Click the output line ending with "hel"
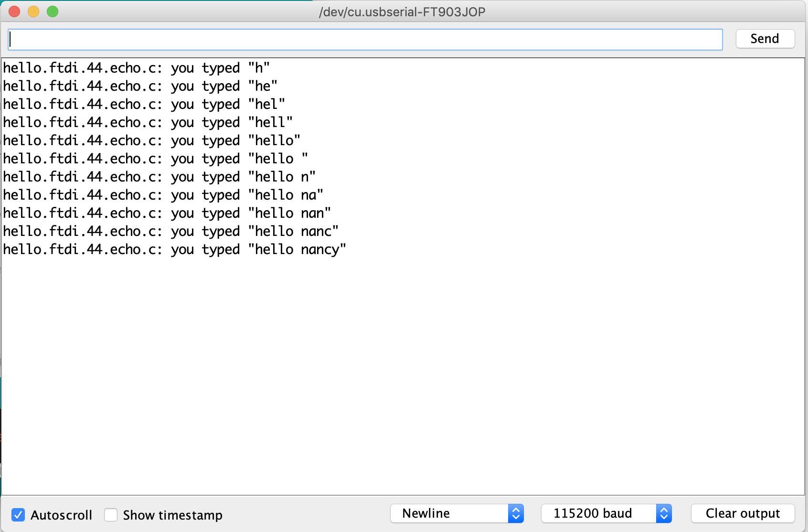 click(144, 104)
